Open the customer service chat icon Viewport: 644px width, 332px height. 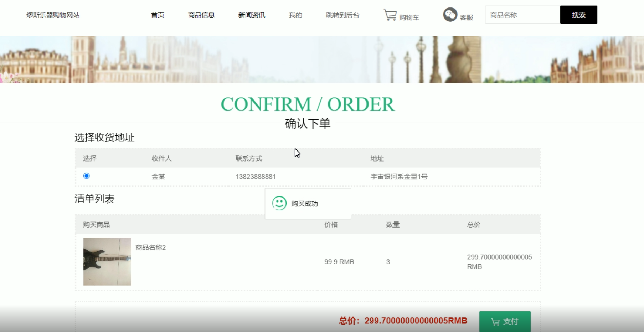click(450, 15)
